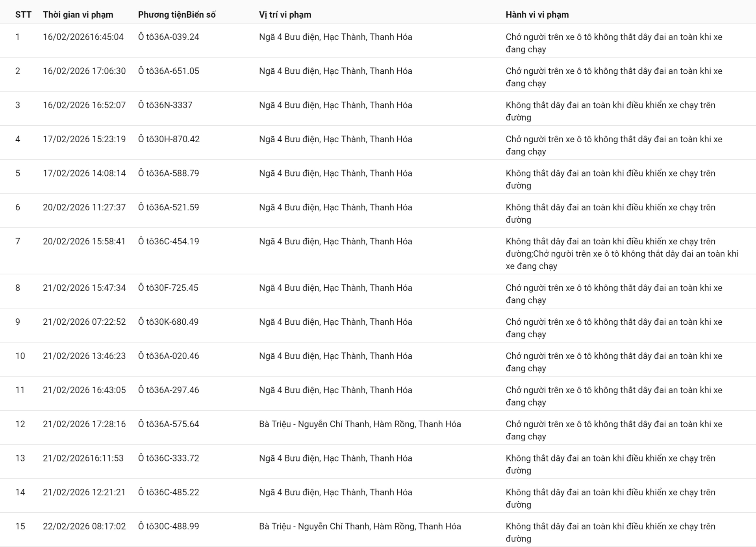Click the 'Vị trí vi phạm' header
This screenshot has width=756, height=547.
[x=285, y=15]
